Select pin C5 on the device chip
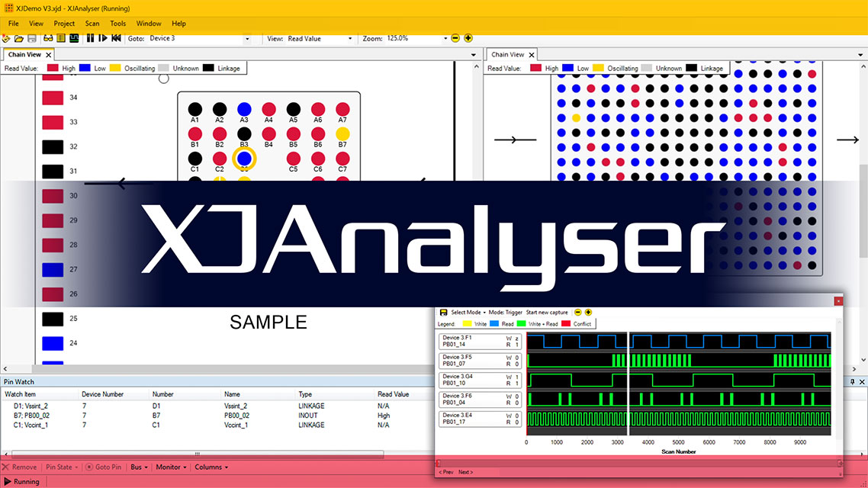This screenshot has height=488, width=868. [294, 159]
